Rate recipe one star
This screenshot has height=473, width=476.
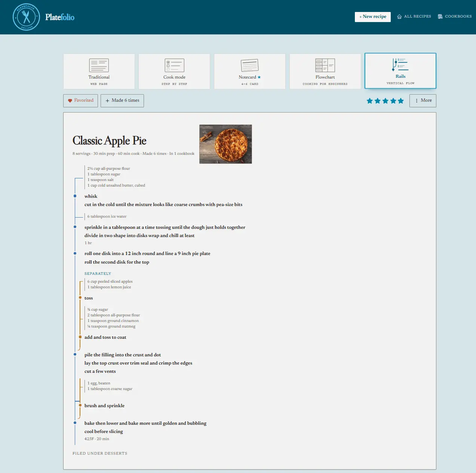coord(370,101)
